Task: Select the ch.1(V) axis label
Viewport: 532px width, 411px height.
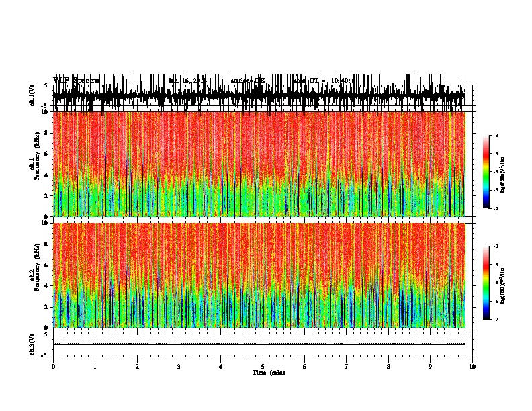Action: click(32, 95)
